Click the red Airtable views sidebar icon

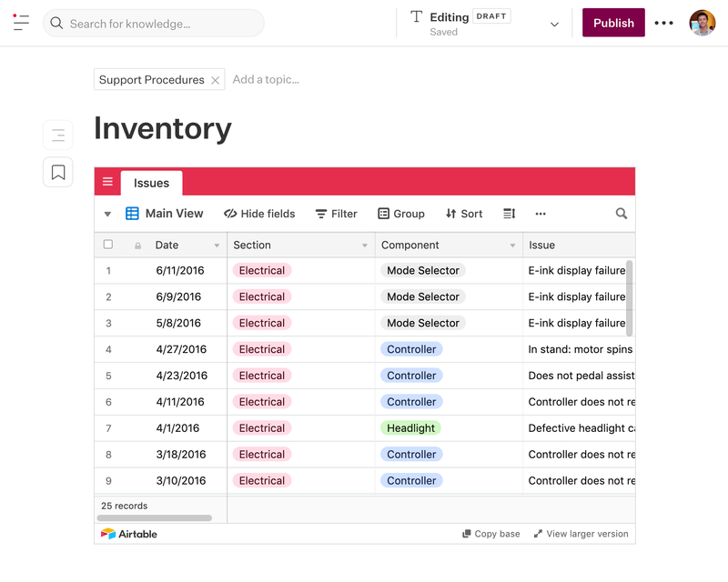(x=106, y=181)
